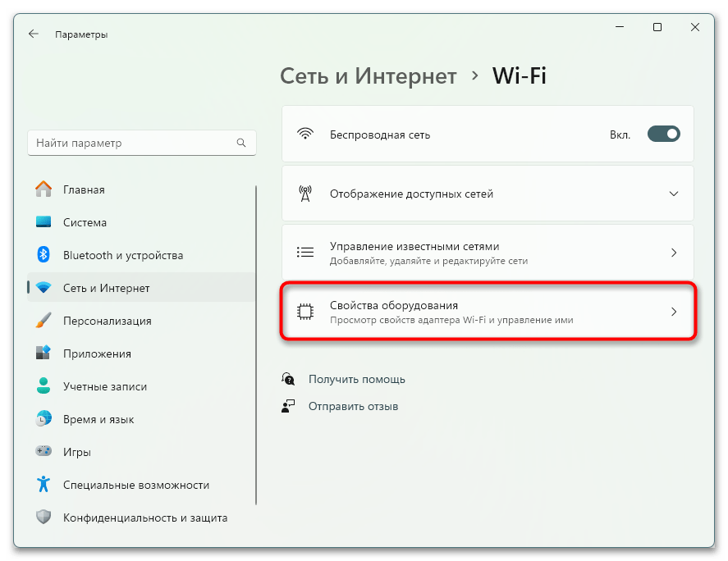Open the Свойства оборудования arrow
Image resolution: width=728 pixels, height=561 pixels.
674,312
